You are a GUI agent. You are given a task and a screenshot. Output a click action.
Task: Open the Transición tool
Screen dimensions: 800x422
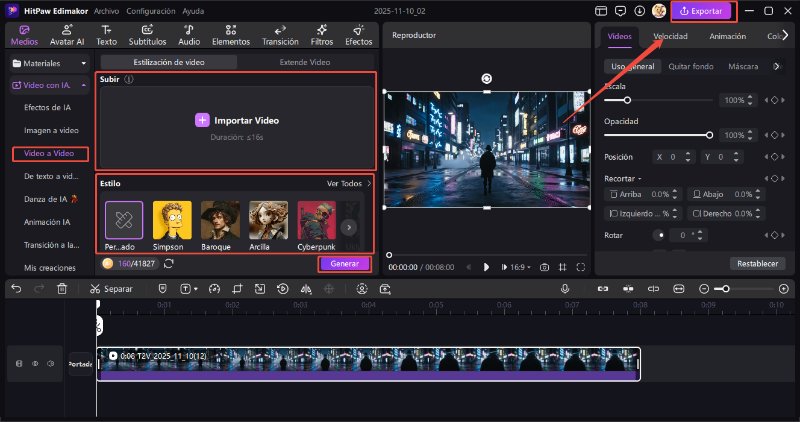[x=280, y=35]
